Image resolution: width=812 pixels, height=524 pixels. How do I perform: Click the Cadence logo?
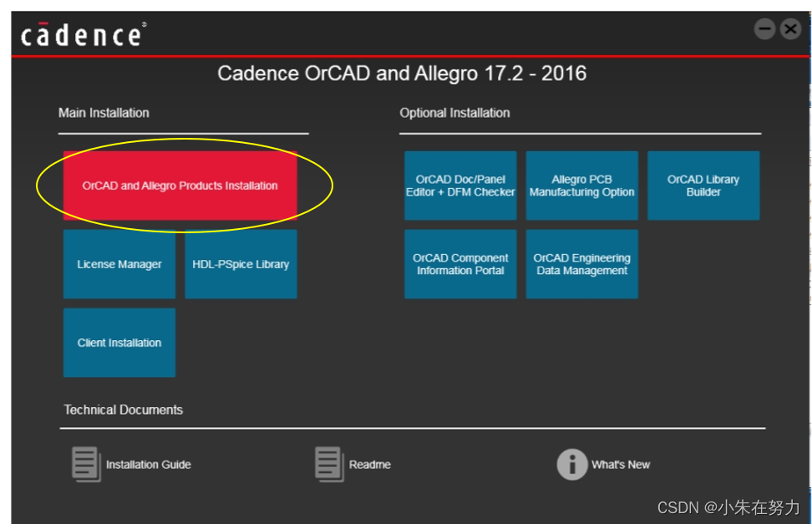click(x=83, y=34)
